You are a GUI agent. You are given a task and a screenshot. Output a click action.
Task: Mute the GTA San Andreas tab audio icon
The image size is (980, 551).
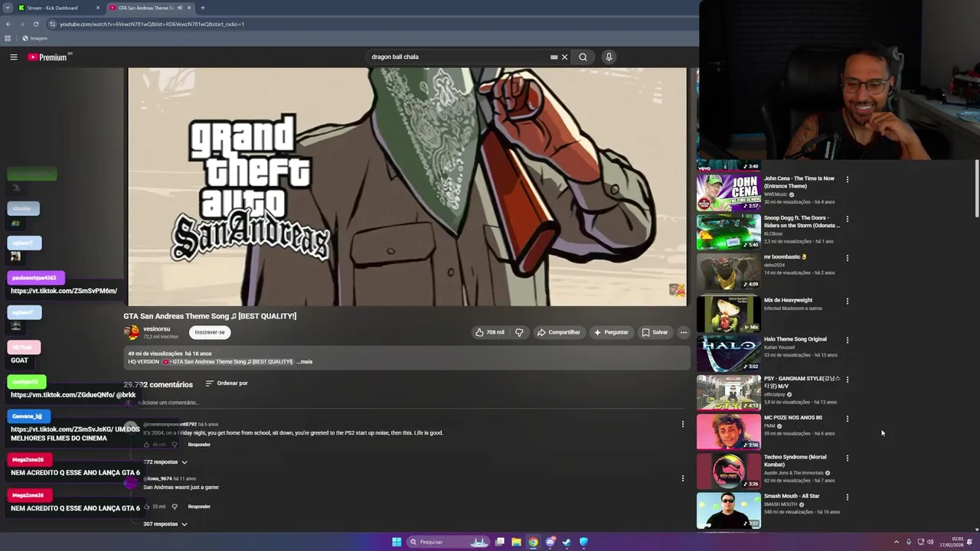coord(180,8)
